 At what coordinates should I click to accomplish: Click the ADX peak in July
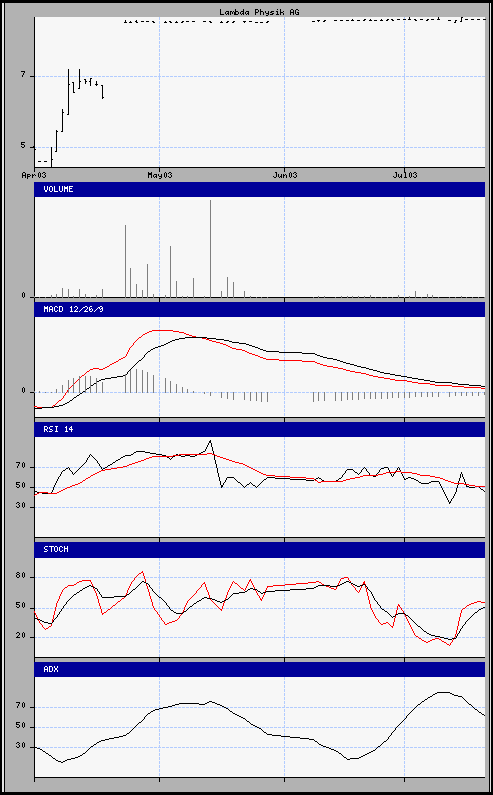click(442, 692)
